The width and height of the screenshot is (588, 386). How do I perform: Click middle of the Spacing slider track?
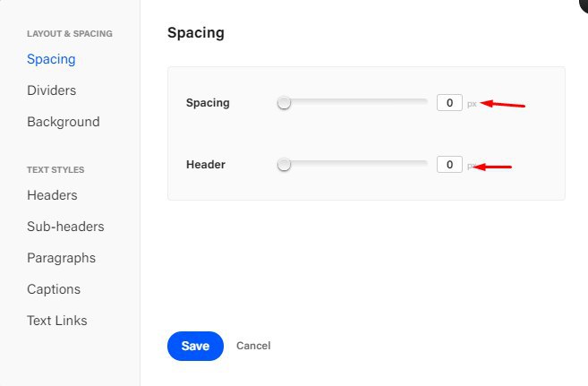(355, 103)
